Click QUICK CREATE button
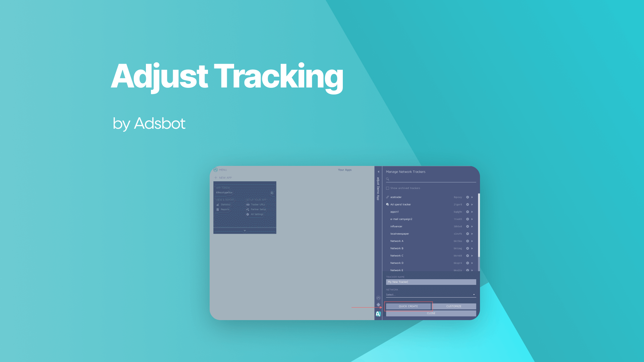Viewport: 644px width, 362px height. pos(408,306)
